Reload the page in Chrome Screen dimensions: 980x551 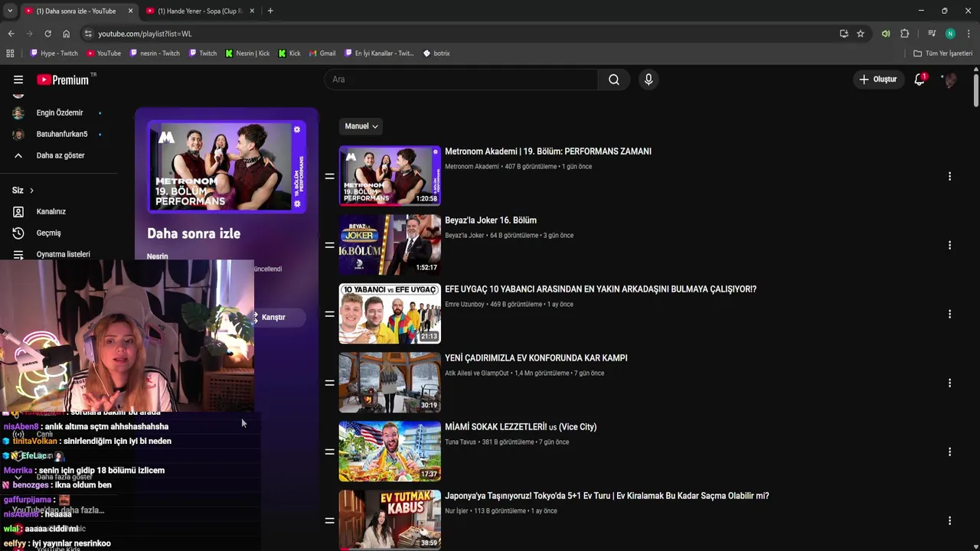coord(47,34)
